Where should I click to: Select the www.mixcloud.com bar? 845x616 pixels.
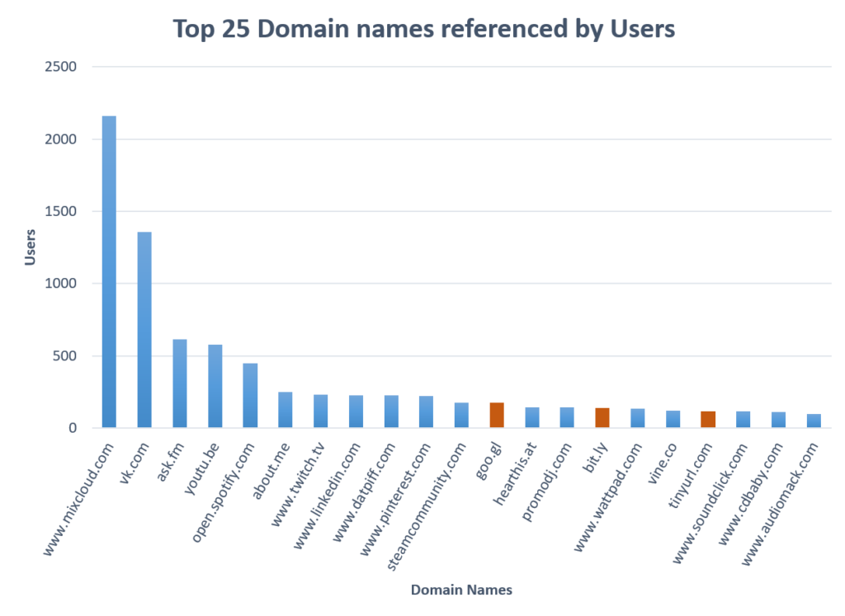110,272
